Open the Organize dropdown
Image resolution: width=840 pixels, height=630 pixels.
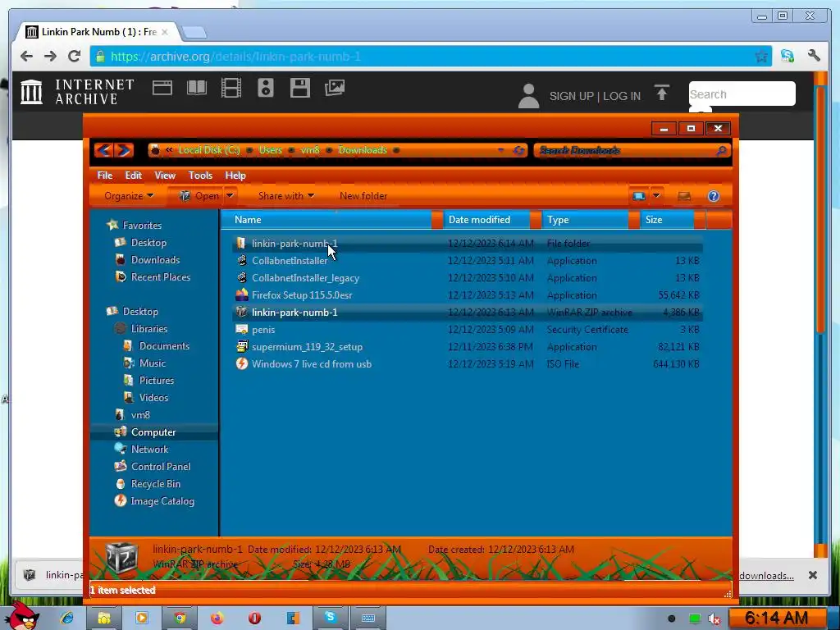[x=129, y=196]
